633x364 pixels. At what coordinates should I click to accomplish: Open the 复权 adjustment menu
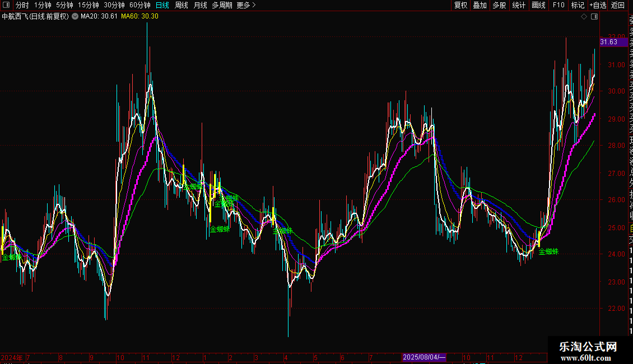pyautogui.click(x=460, y=5)
